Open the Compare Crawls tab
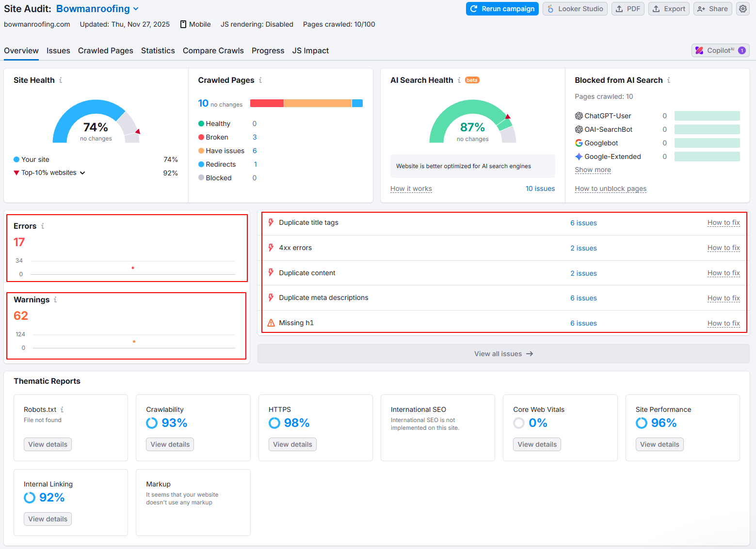 (213, 51)
